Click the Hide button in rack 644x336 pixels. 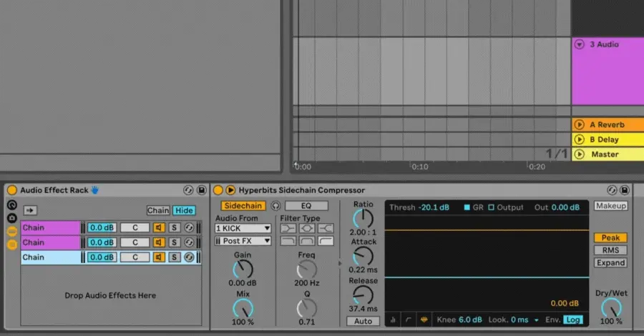[x=184, y=210]
